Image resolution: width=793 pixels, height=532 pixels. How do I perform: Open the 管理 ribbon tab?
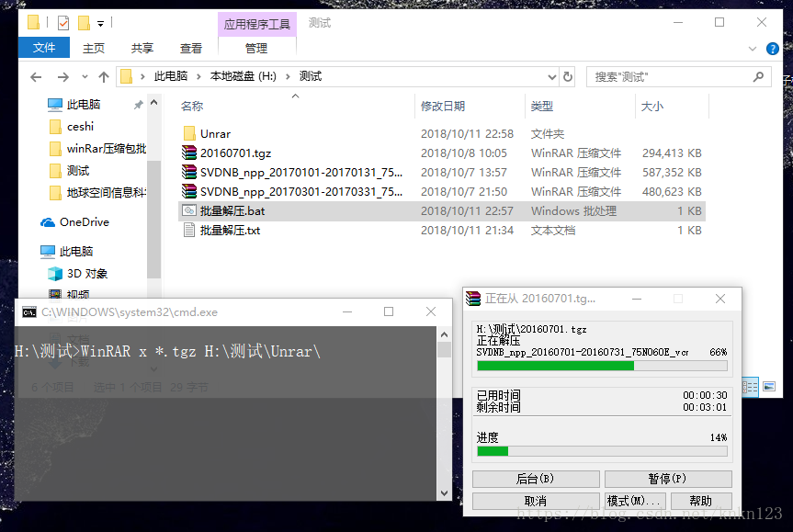click(x=256, y=48)
